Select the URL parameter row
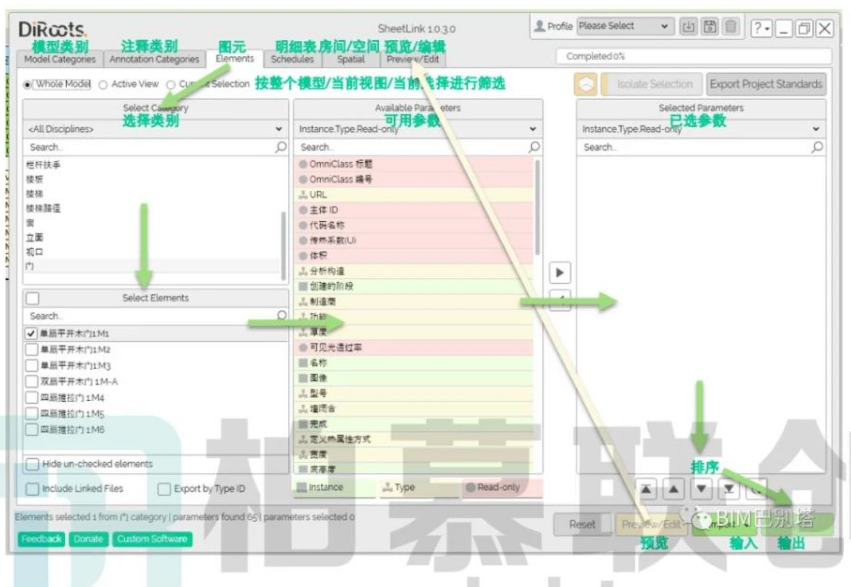Image resolution: width=851 pixels, height=587 pixels. click(415, 194)
